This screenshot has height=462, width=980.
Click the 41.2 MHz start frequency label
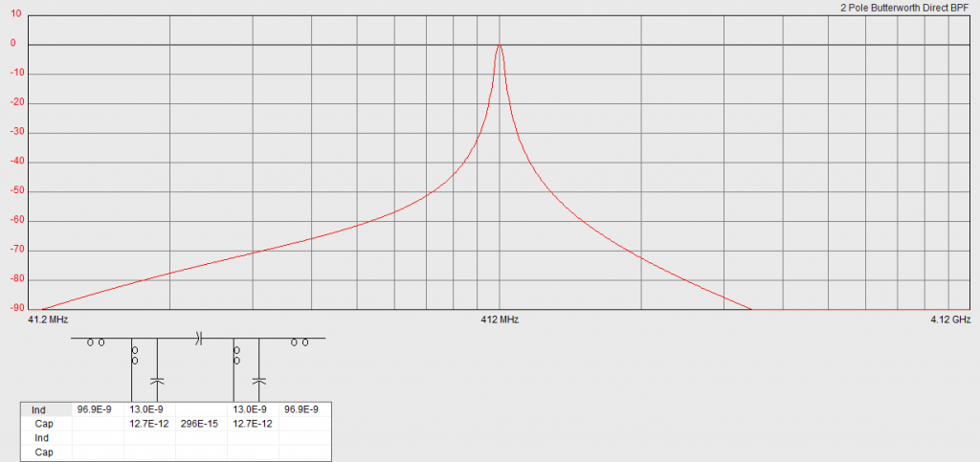click(48, 319)
